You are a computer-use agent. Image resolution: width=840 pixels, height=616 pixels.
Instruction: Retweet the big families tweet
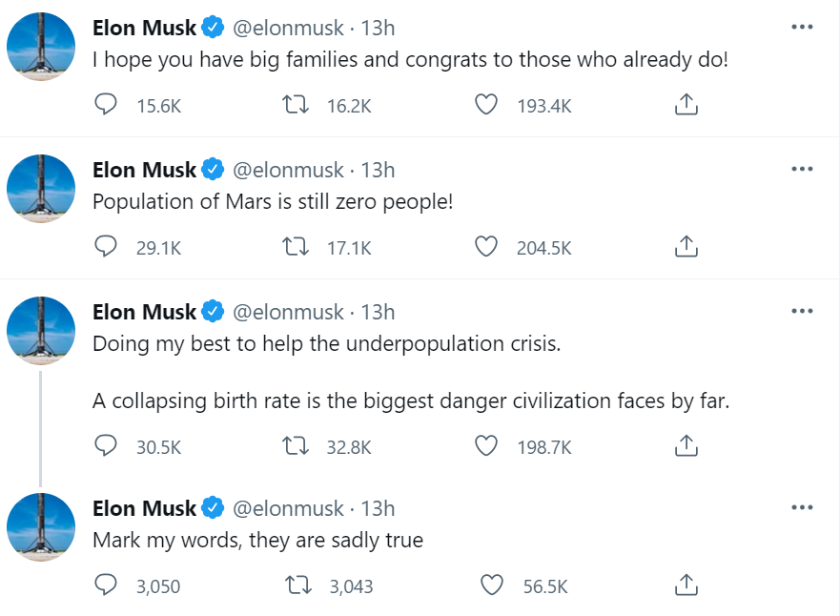[x=296, y=105]
